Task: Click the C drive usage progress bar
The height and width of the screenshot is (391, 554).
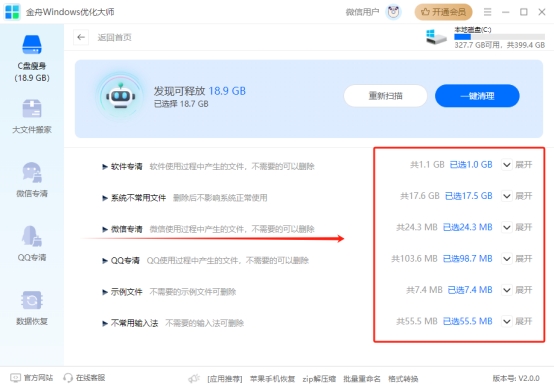Action: tap(500, 37)
